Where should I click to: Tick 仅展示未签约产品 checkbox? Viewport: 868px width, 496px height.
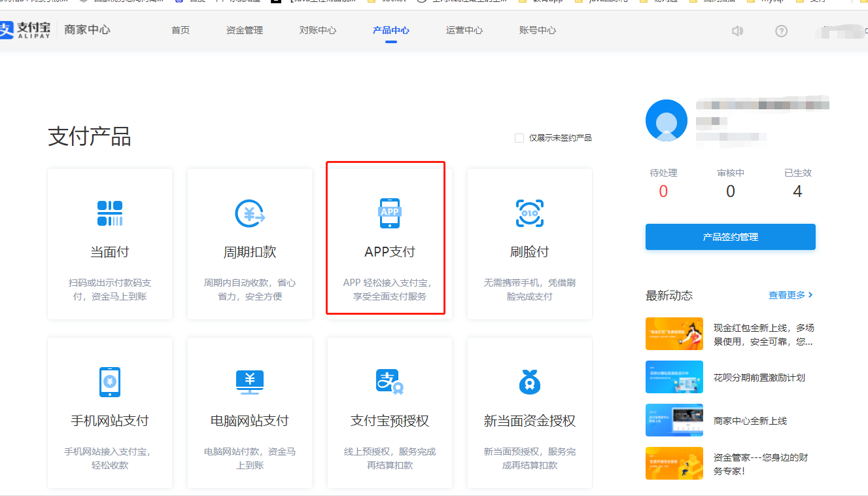click(519, 138)
